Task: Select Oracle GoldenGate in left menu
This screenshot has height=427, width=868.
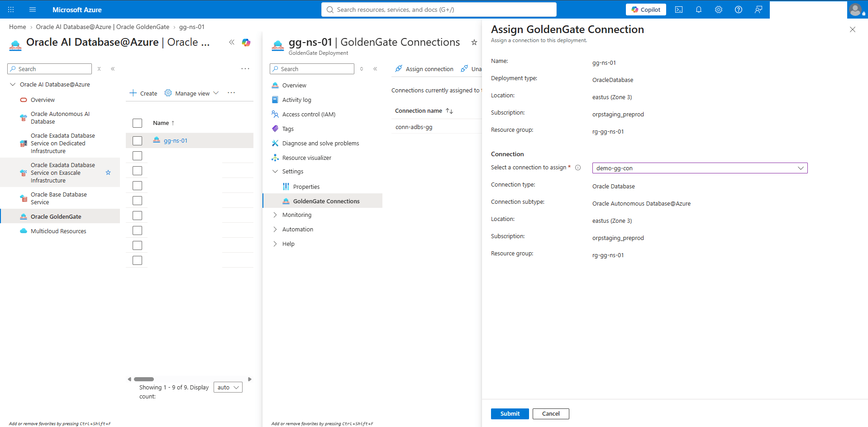Action: pyautogui.click(x=60, y=217)
